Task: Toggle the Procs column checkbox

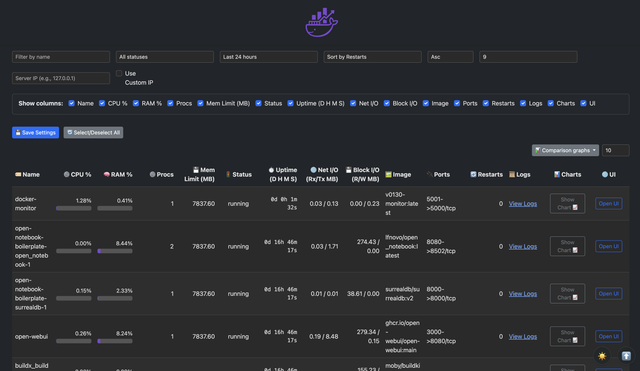Action: point(170,103)
